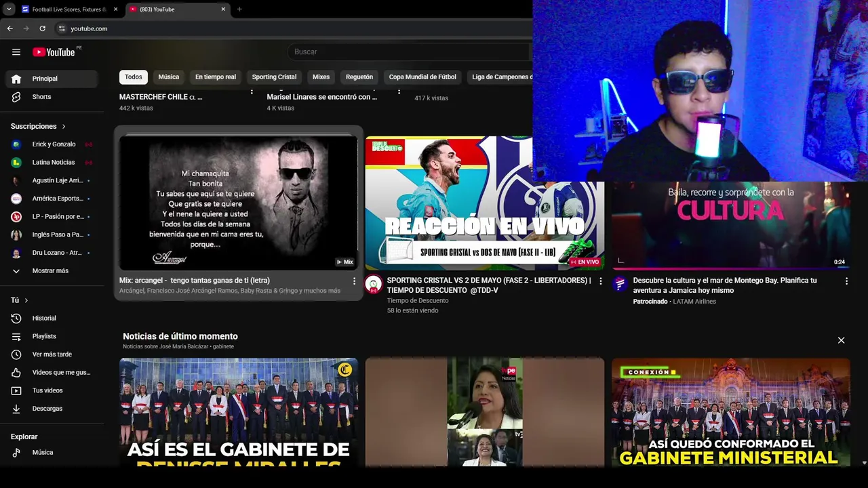Open Descargas in the sidebar
The height and width of the screenshot is (488, 868).
click(x=52, y=409)
